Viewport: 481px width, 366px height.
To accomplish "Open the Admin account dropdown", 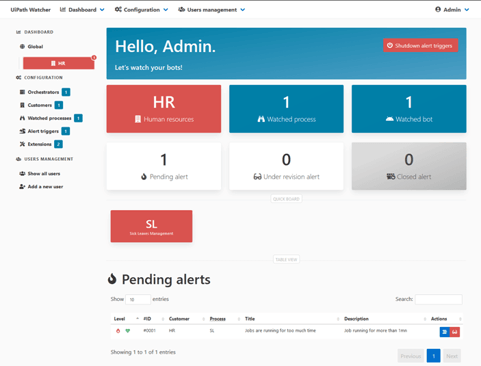I will [452, 10].
